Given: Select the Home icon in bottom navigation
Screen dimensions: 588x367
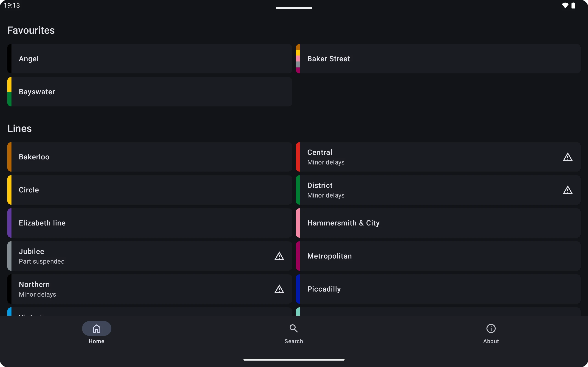Looking at the screenshot, I should point(96,328).
